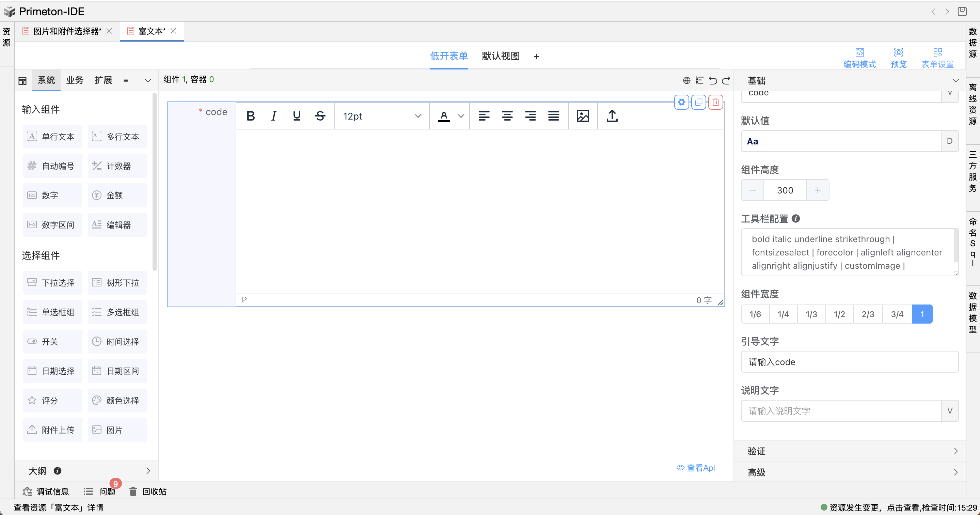Toggle the D button beside default value
Viewport: 980px width, 515px height.
[949, 141]
